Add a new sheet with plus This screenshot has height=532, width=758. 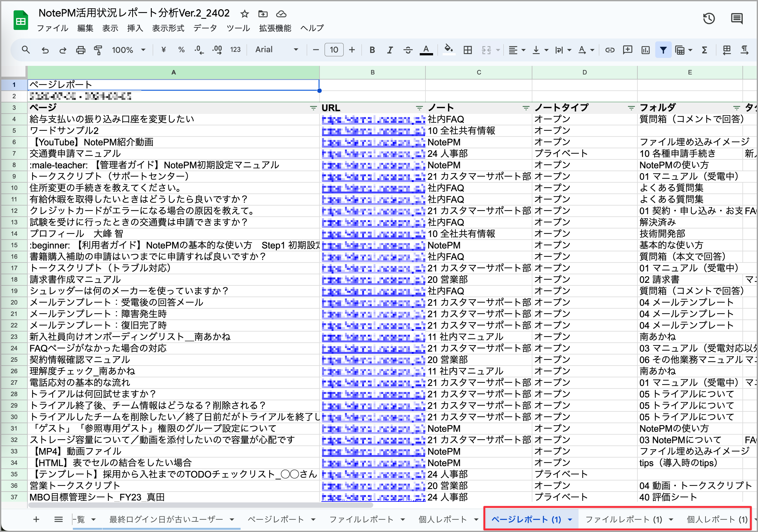[36, 519]
